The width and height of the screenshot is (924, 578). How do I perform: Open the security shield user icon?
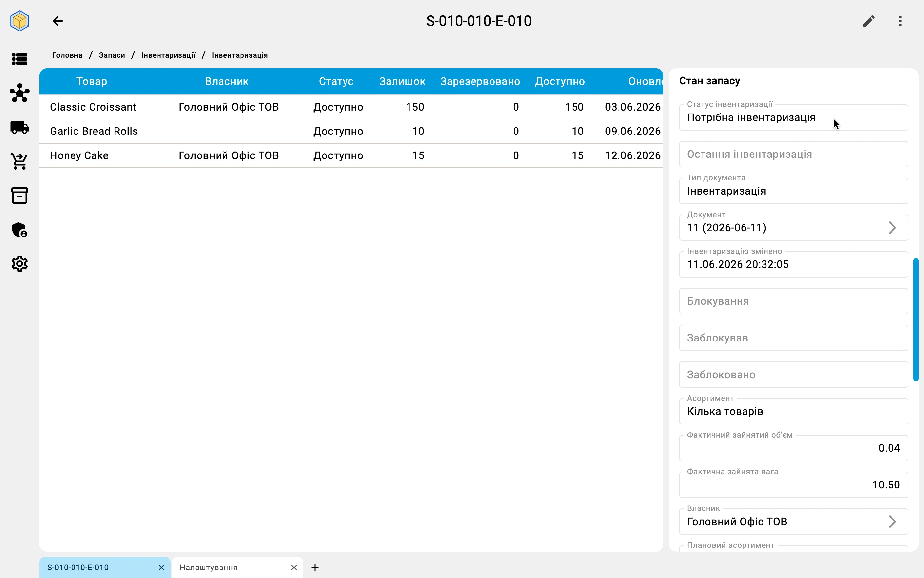point(19,230)
